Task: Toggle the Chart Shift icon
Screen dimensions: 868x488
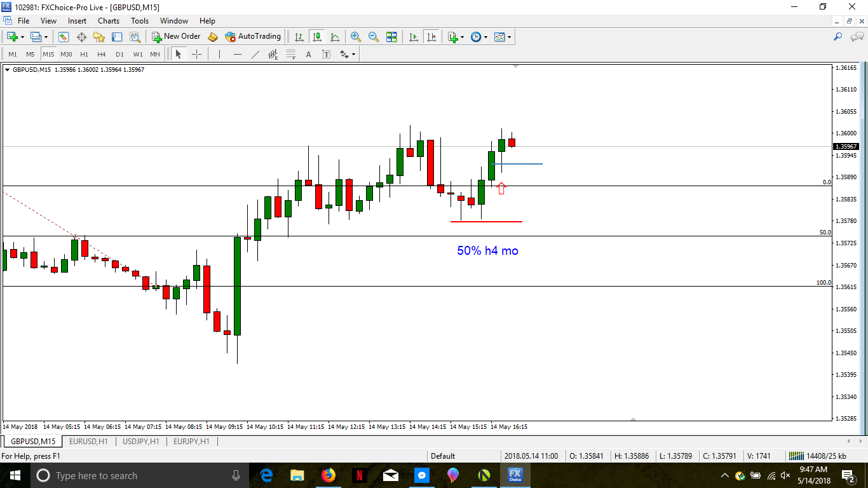Action: [431, 37]
